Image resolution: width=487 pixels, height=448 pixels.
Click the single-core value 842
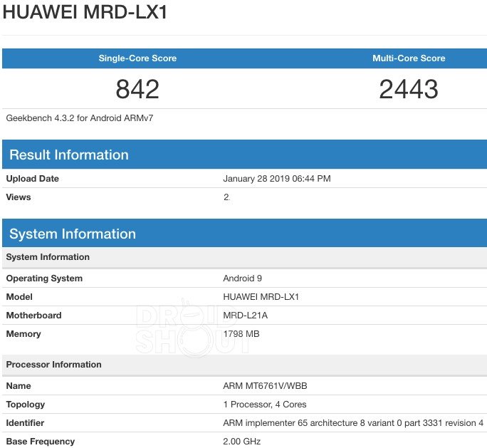pos(137,89)
